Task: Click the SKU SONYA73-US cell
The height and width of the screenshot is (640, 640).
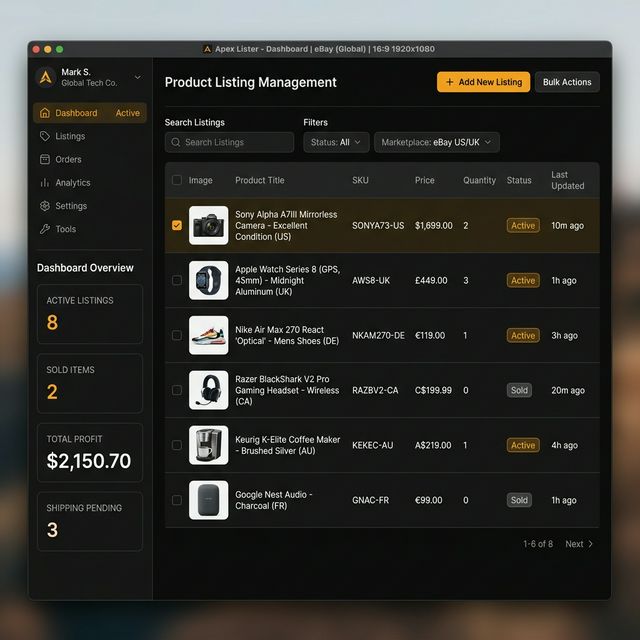Action: click(x=378, y=226)
